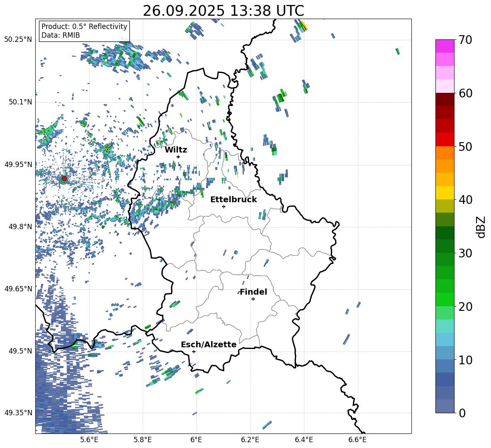
Task: Click the 49.5°N latitude label
Action: [x=20, y=351]
